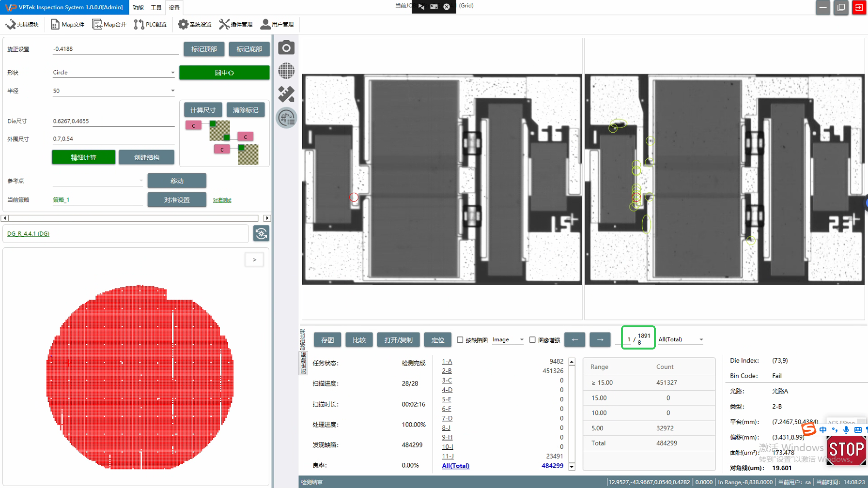Click the 比较 compare button
The image size is (868, 488).
click(x=359, y=340)
